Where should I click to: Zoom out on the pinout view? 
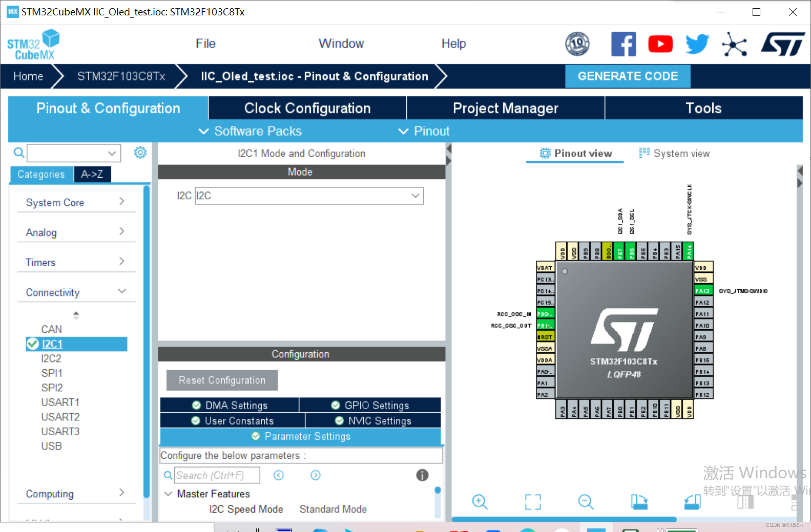click(586, 502)
